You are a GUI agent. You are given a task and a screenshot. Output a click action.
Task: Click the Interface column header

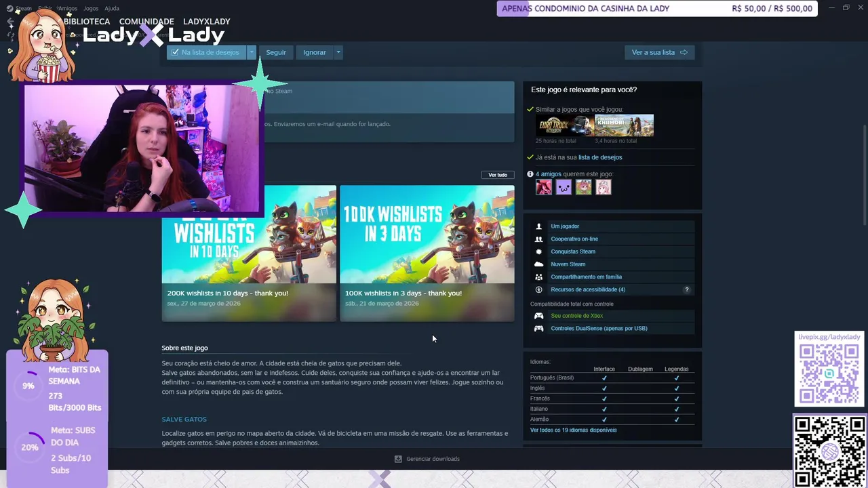coord(604,369)
